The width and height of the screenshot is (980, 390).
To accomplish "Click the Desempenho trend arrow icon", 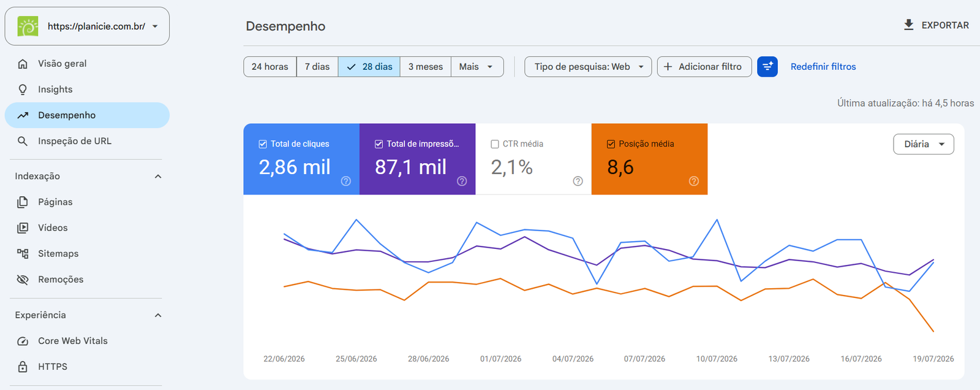I will (23, 115).
